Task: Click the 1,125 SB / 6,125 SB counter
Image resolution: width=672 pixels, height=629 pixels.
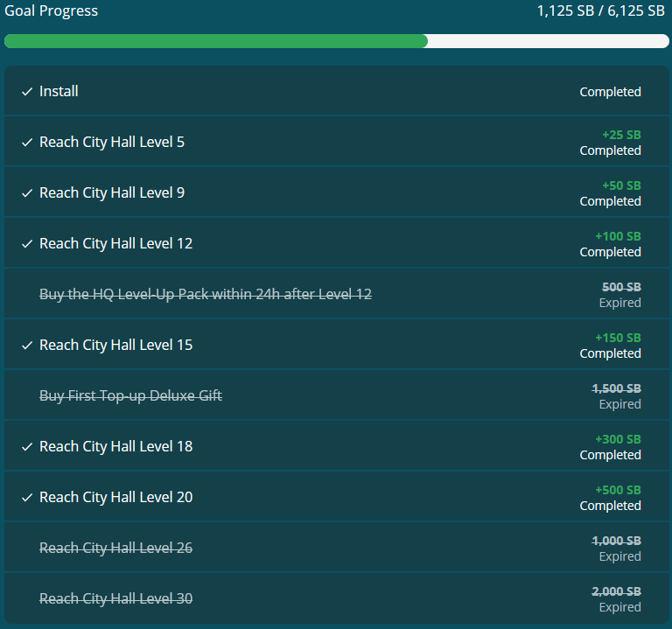Action: (x=602, y=11)
